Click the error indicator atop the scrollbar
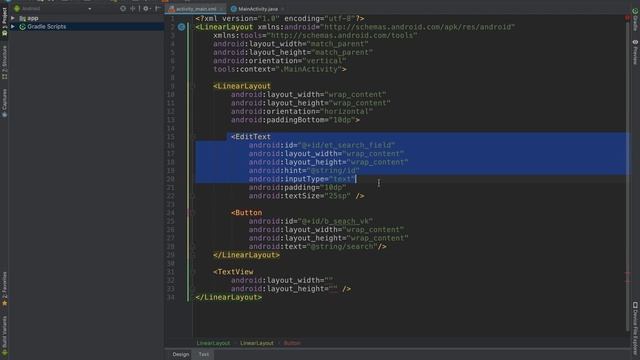The image size is (640, 360). [x=627, y=18]
